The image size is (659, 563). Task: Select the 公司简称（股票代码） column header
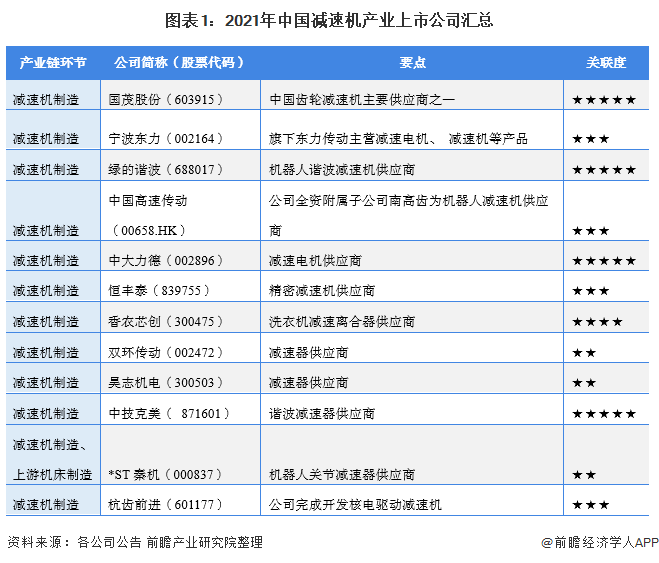pyautogui.click(x=179, y=62)
